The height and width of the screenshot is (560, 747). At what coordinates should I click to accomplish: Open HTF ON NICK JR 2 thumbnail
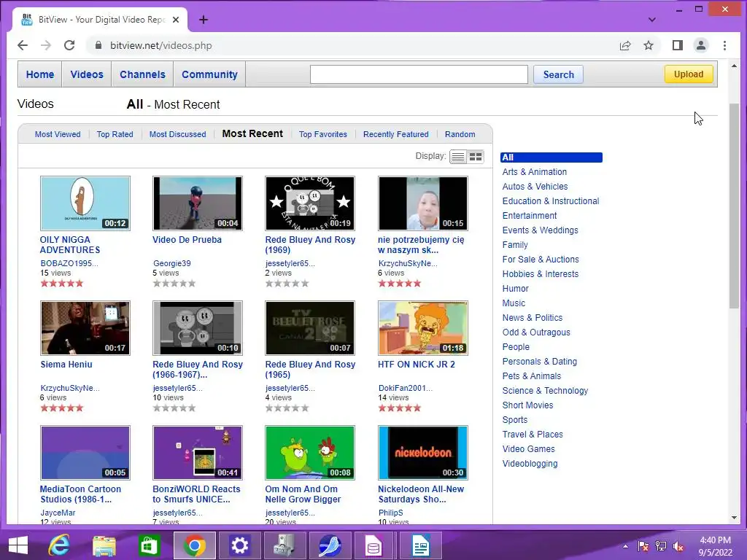coord(422,328)
